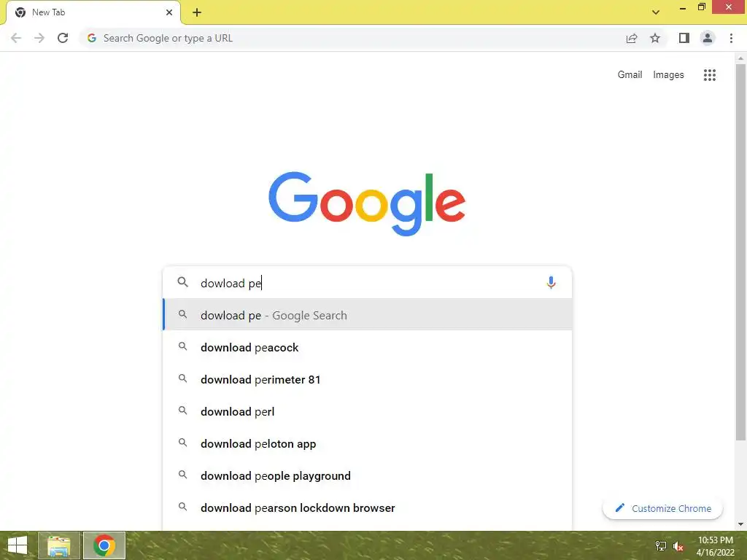The height and width of the screenshot is (560, 747).
Task: Select 'download people playground' suggestion
Action: point(368,475)
